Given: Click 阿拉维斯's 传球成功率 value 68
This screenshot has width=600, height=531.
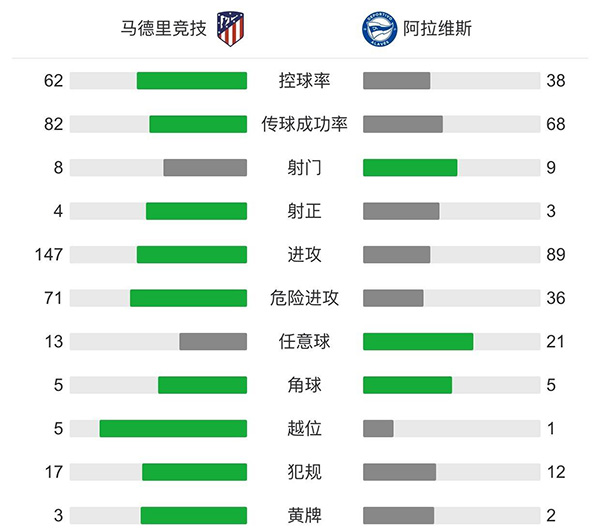Looking at the screenshot, I should (x=555, y=124).
